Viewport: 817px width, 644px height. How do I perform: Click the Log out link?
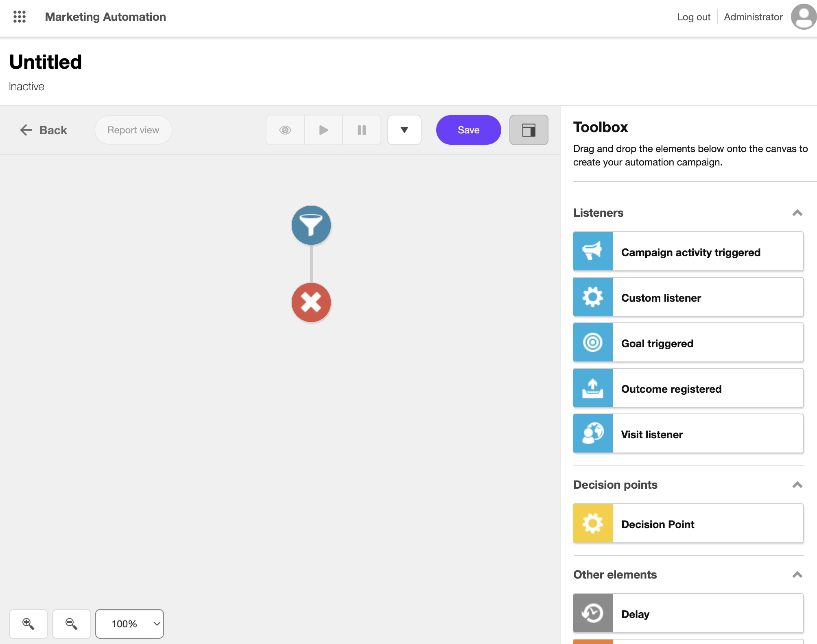click(694, 17)
